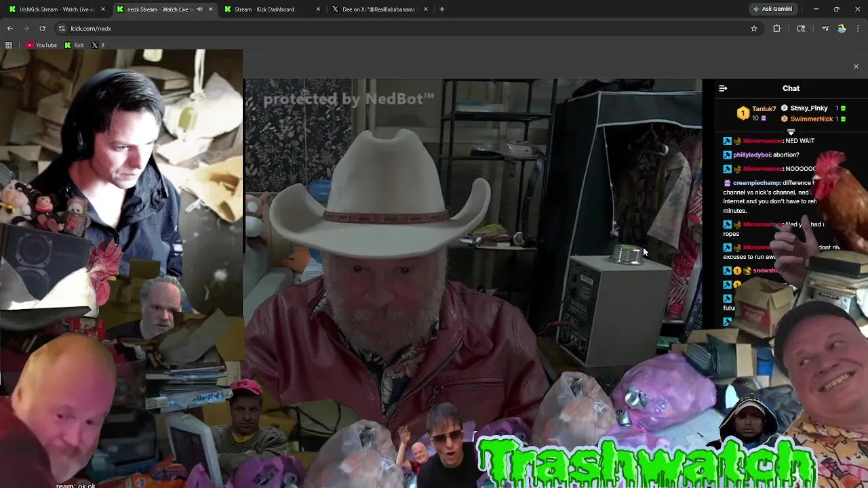
Task: Click the Tanluk7 rank 1 gold badge
Action: coord(743,113)
